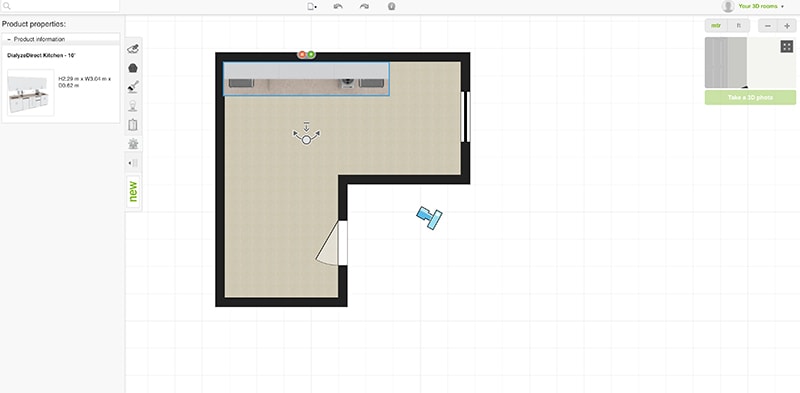
Task: Open the help info icon
Action: 391,7
